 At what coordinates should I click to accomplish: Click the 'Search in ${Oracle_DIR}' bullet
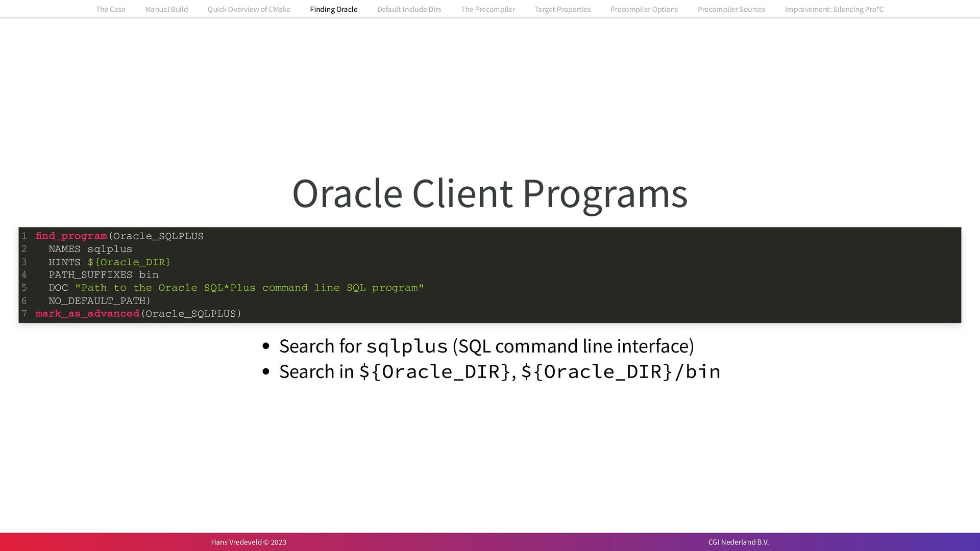pyautogui.click(x=499, y=372)
